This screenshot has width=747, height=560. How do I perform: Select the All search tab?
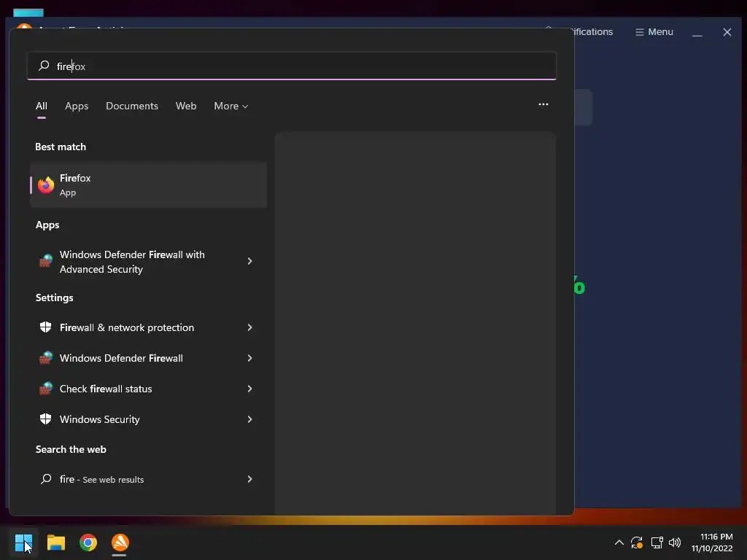pos(42,106)
